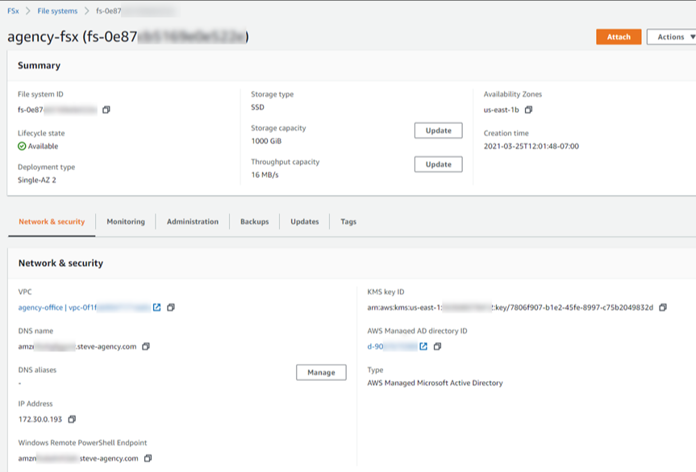Go to the Tags tab
696x472 pixels.
(x=348, y=222)
